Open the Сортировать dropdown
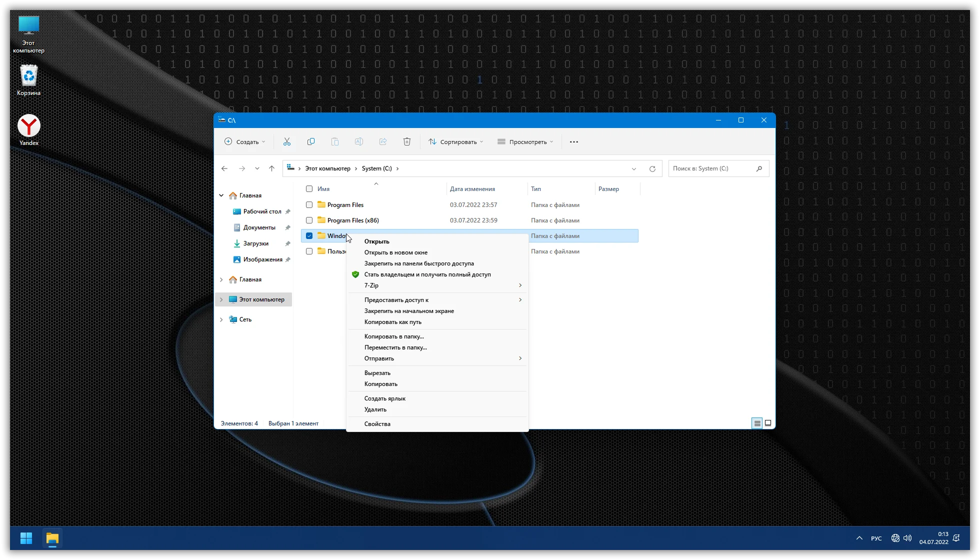980x560 pixels. tap(455, 142)
